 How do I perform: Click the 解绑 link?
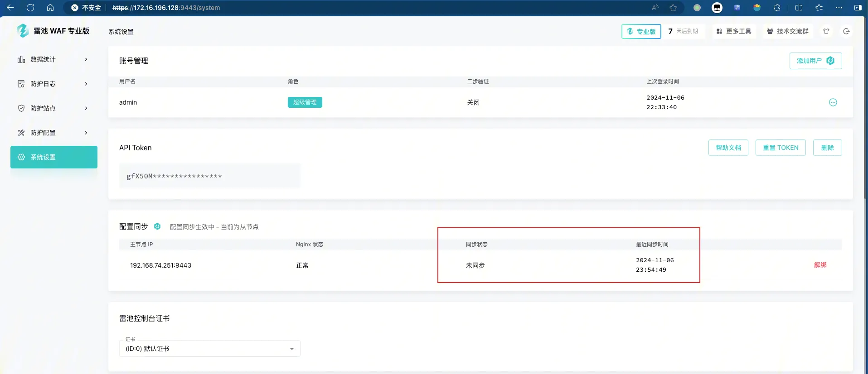[820, 265]
